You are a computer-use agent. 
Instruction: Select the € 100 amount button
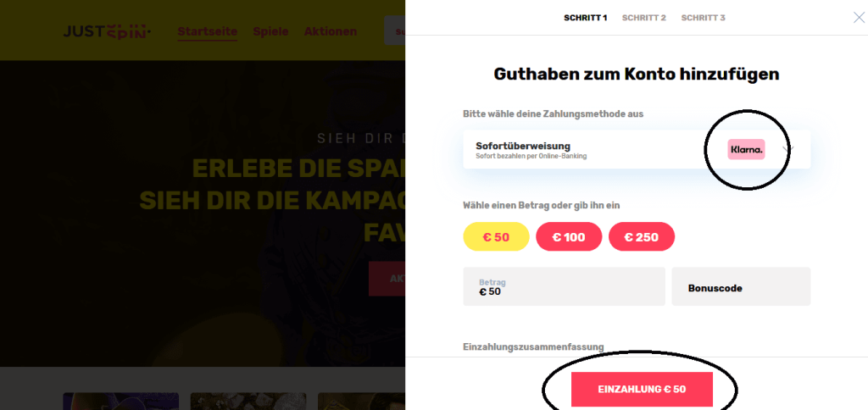pos(569,237)
